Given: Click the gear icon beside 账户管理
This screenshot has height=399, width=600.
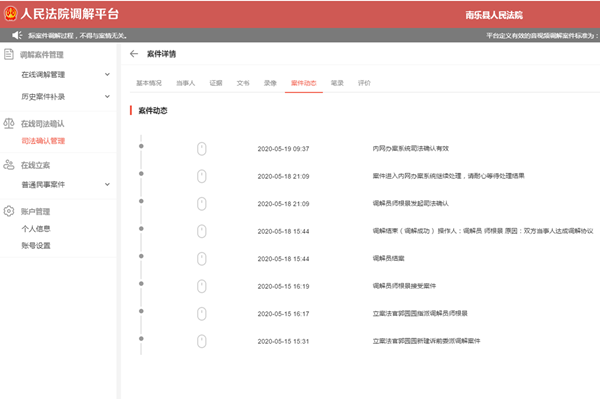Looking at the screenshot, I should [9, 211].
